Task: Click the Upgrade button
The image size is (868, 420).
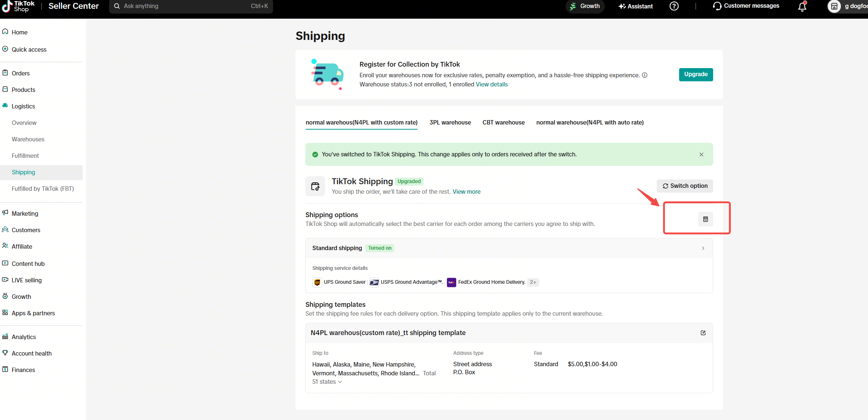Action: point(696,75)
